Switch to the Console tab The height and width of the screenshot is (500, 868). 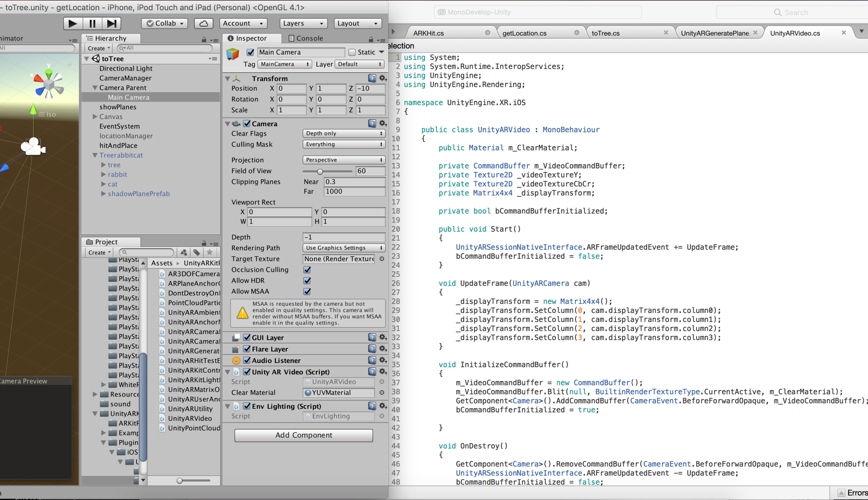(x=306, y=38)
